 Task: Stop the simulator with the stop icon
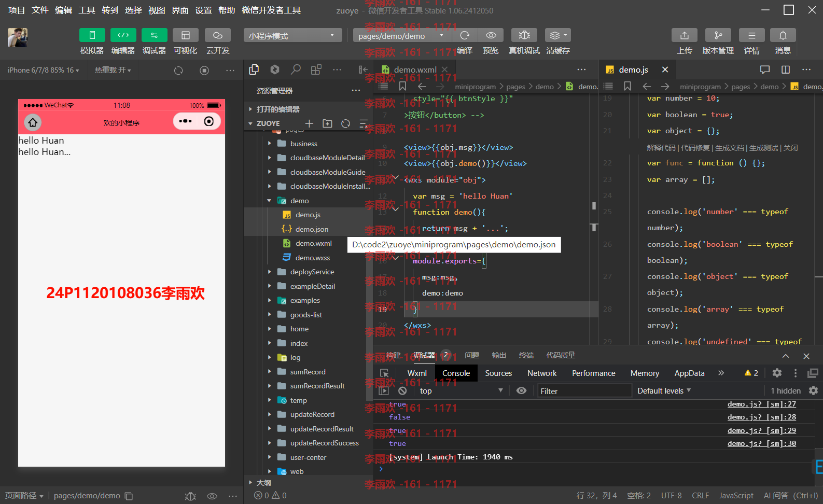coord(204,71)
